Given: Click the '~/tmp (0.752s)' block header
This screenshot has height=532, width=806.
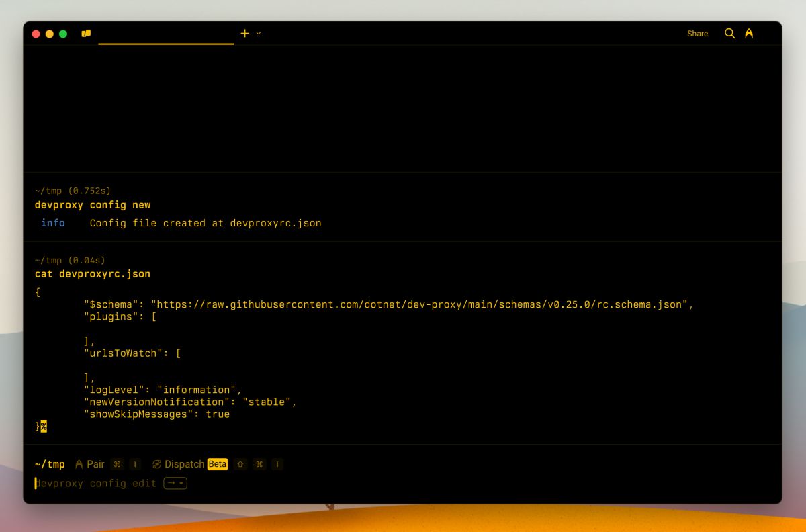Looking at the screenshot, I should click(73, 191).
